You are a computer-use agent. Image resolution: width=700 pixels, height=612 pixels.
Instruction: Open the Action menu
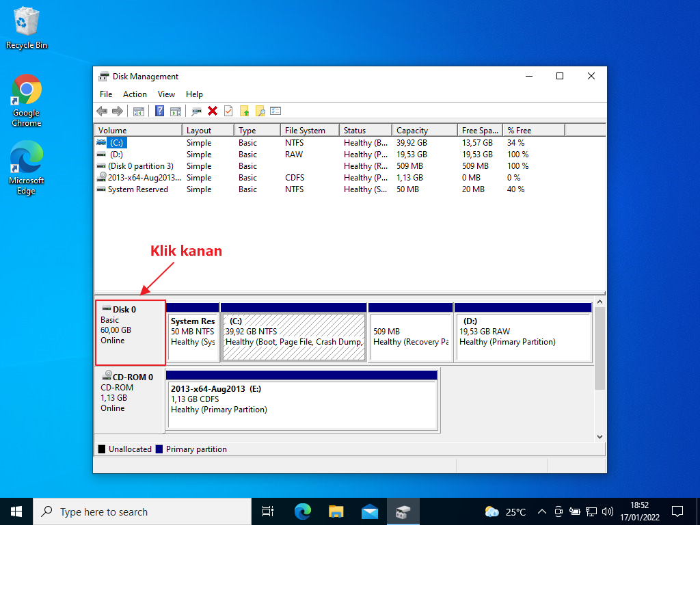click(x=135, y=94)
